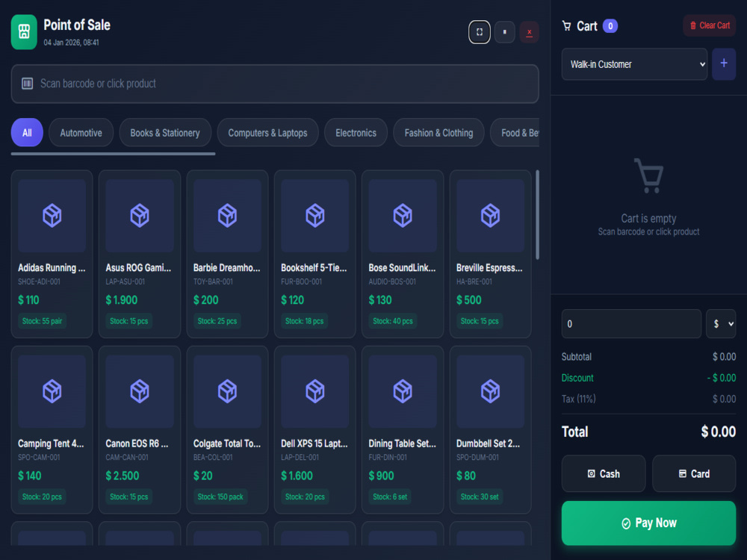Viewport: 747px width, 560px height.
Task: Select the Camping Tent product icon
Action: (x=52, y=391)
